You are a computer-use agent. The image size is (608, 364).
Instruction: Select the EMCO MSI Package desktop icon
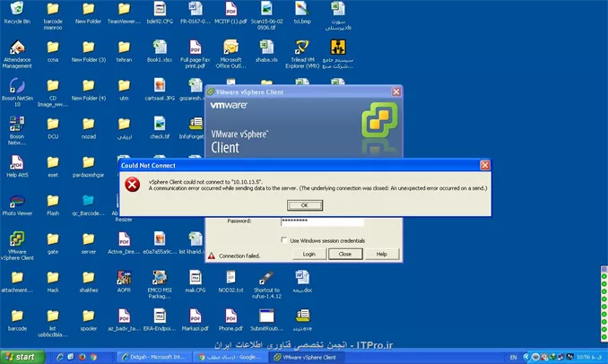[160, 284]
